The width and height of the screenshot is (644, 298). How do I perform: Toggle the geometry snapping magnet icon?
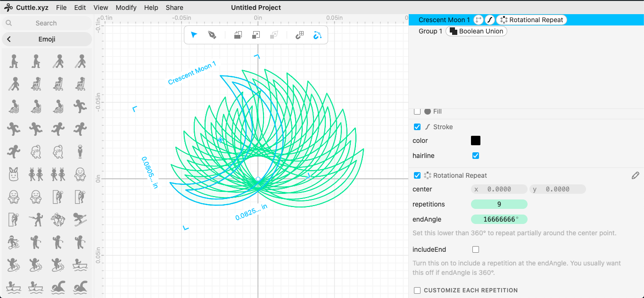click(317, 35)
